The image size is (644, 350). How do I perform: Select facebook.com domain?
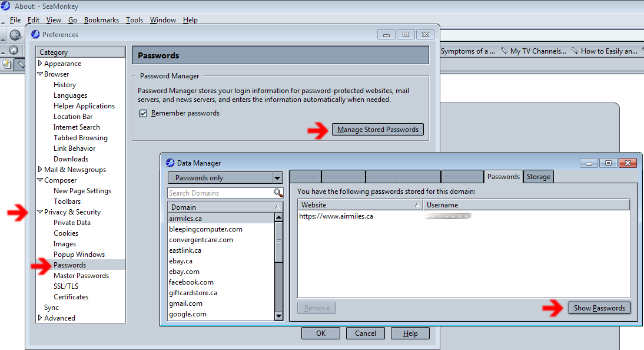221,282
